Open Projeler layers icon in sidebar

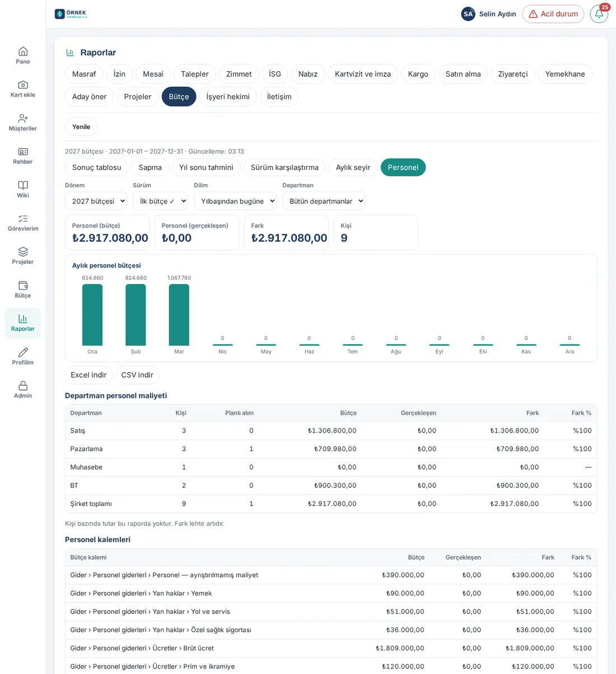(23, 252)
